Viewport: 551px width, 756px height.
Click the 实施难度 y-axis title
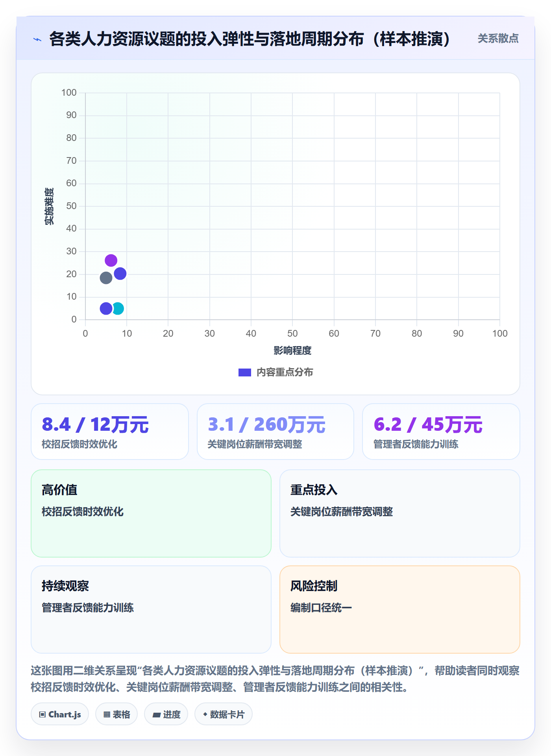pyautogui.click(x=49, y=206)
